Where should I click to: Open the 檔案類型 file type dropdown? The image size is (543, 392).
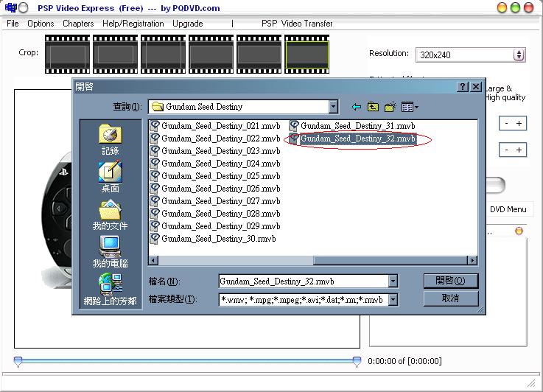click(393, 299)
